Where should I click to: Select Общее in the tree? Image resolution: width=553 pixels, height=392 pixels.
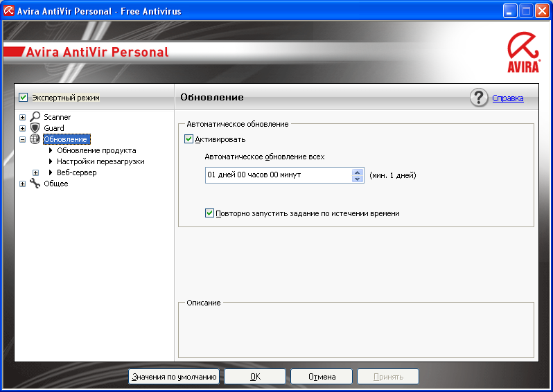(x=55, y=184)
